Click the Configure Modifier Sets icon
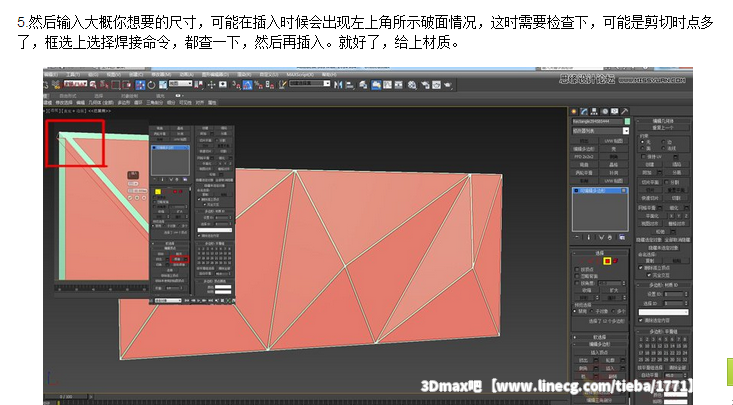Viewport: 733px width, 405px height. click(x=622, y=238)
